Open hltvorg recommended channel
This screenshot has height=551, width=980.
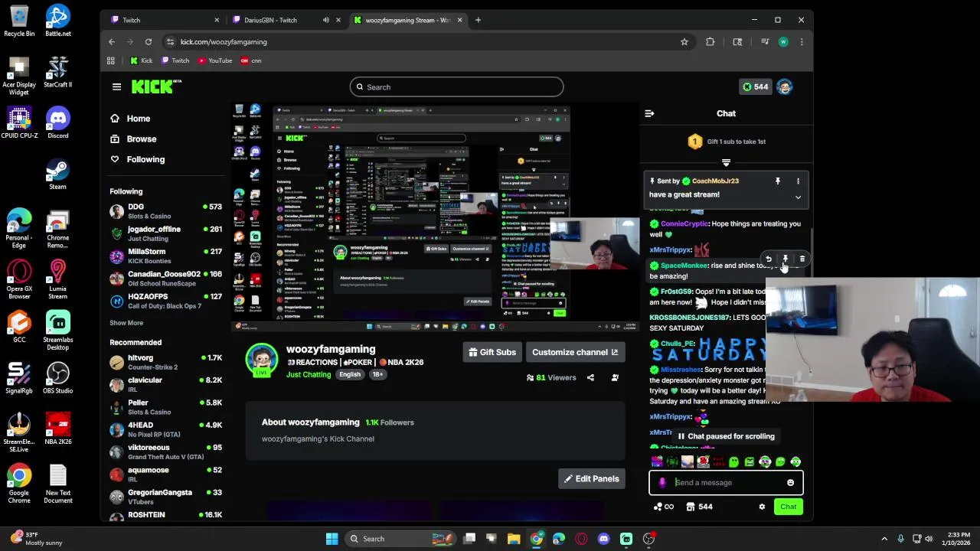(165, 362)
